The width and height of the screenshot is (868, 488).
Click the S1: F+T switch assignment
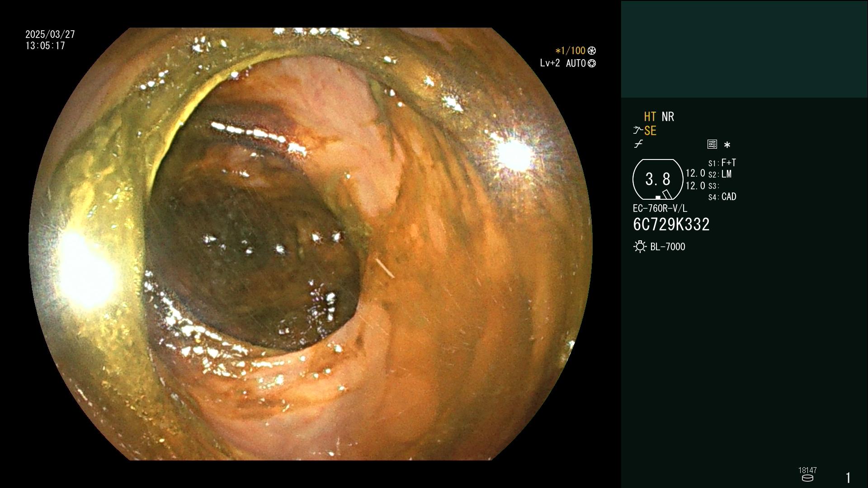point(722,163)
